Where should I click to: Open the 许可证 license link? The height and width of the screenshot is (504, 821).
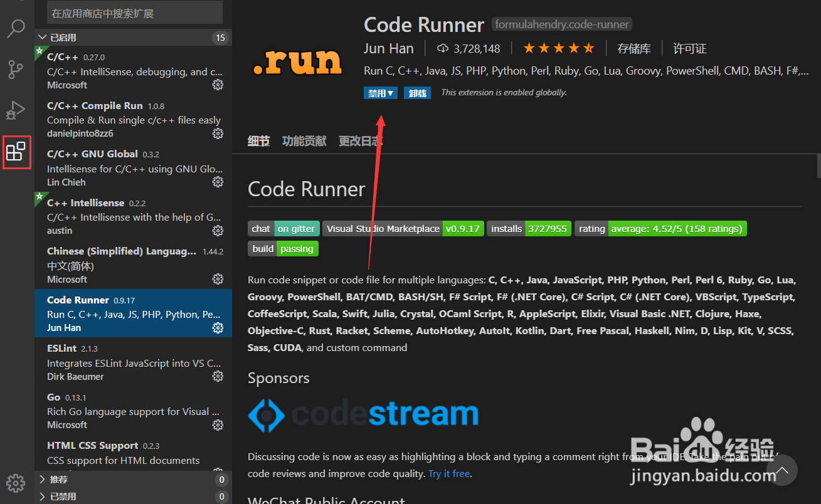click(x=690, y=48)
